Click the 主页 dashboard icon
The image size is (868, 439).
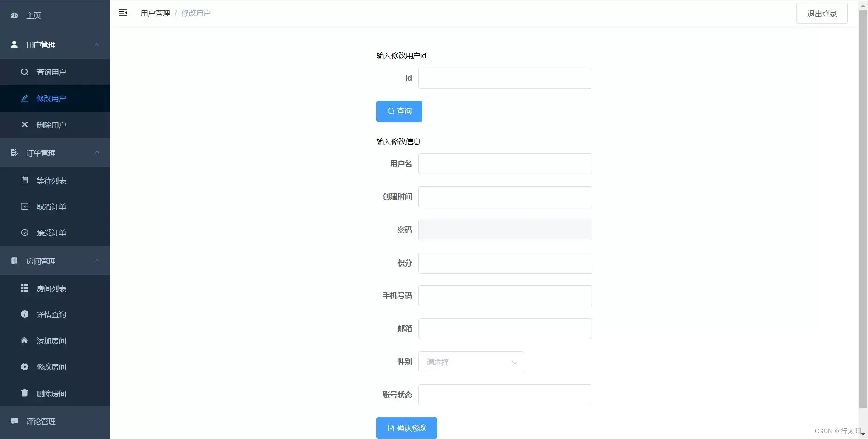point(14,15)
